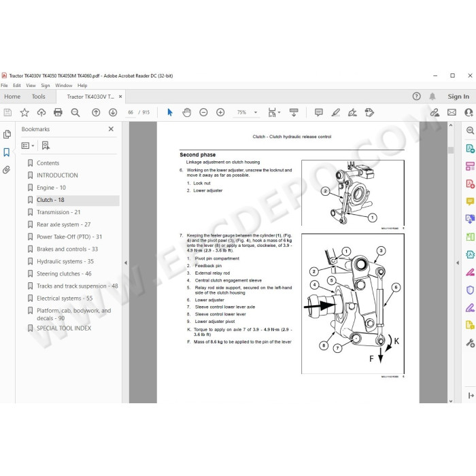Add the document to starred favorites
This screenshot has height=476, width=476.
[x=24, y=113]
